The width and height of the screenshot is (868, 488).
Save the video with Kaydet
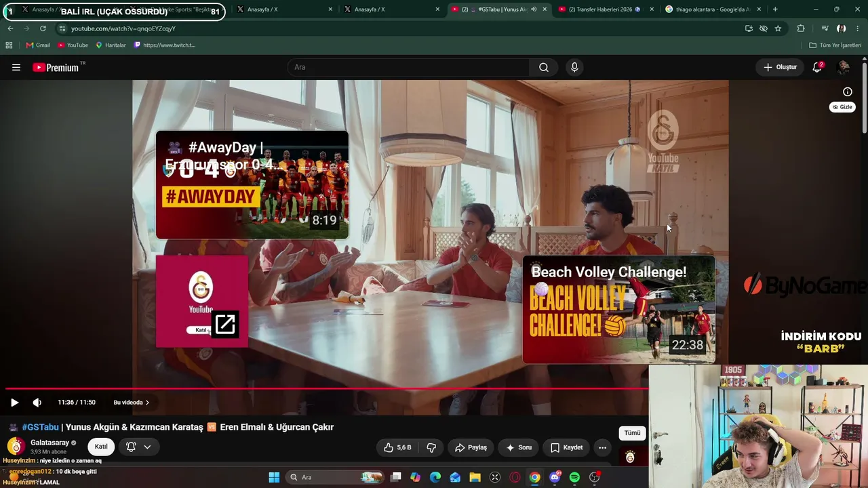pos(567,447)
